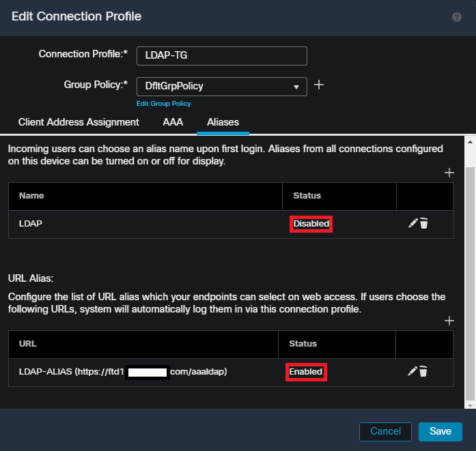Add new group policy with plus icon
Screen dimensions: 476x451
(318, 85)
